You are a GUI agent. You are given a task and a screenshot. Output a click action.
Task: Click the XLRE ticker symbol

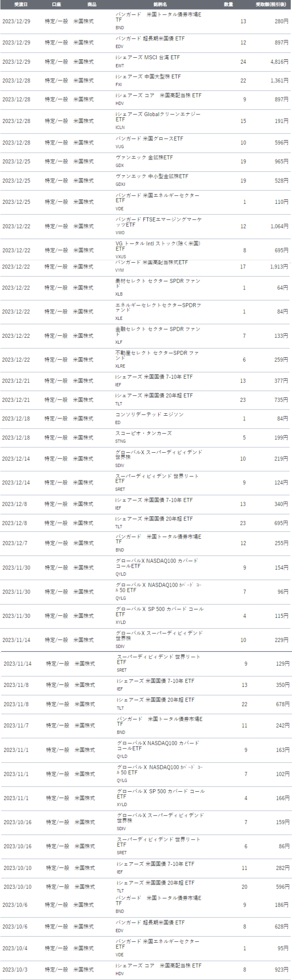pyautogui.click(x=120, y=366)
